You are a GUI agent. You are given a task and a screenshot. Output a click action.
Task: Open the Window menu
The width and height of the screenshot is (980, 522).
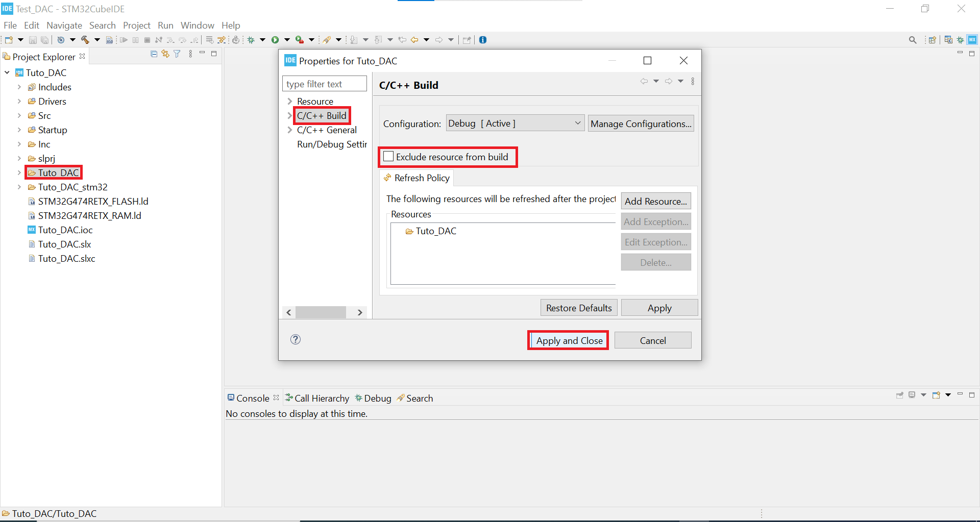197,25
